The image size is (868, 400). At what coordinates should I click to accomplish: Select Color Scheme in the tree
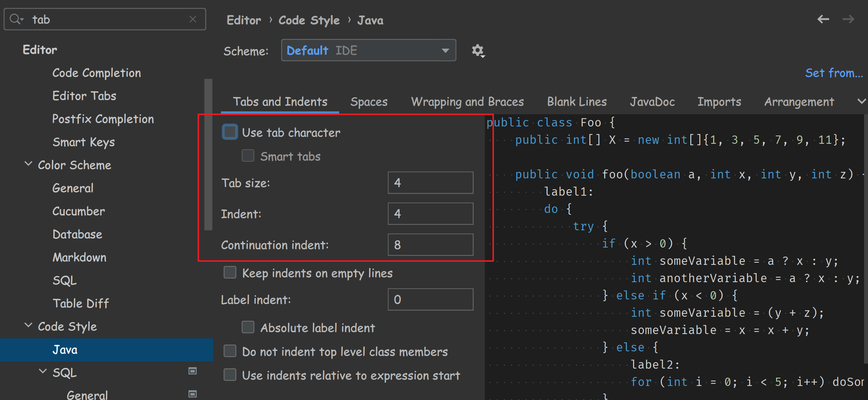[x=75, y=165]
